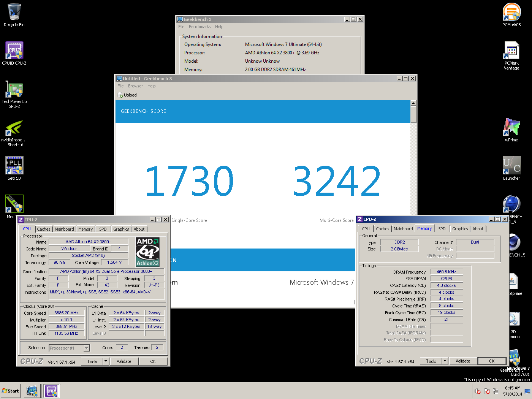Image resolution: width=532 pixels, height=399 pixels.
Task: Open the CPUID CPU-Z desktop shortcut
Action: pos(14,53)
